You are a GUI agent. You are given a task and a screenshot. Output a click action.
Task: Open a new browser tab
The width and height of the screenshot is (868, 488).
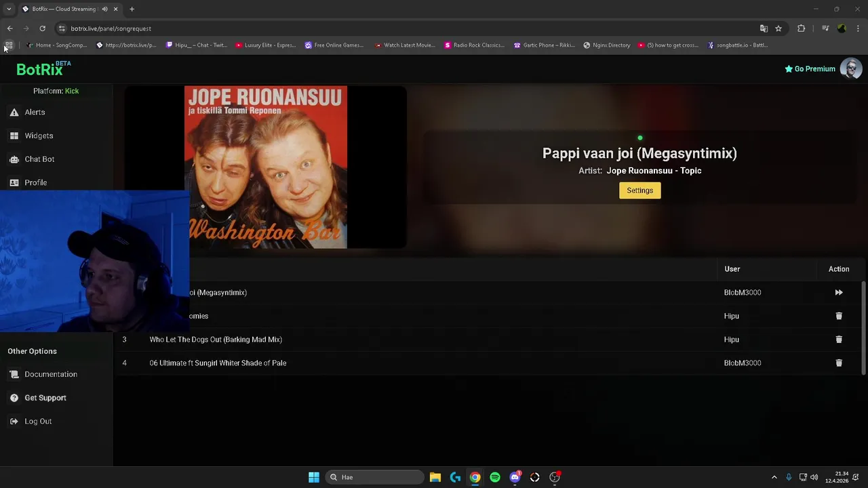tap(132, 9)
